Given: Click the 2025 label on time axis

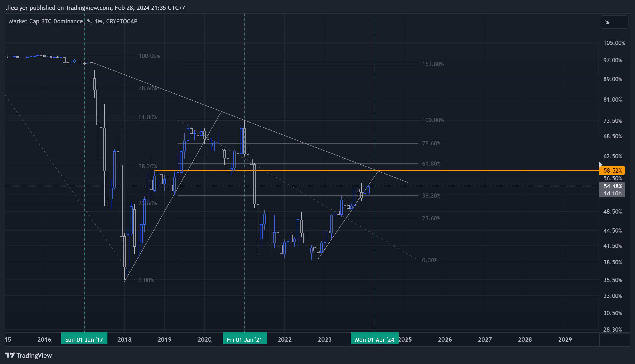Looking at the screenshot, I should pyautogui.click(x=405, y=340).
